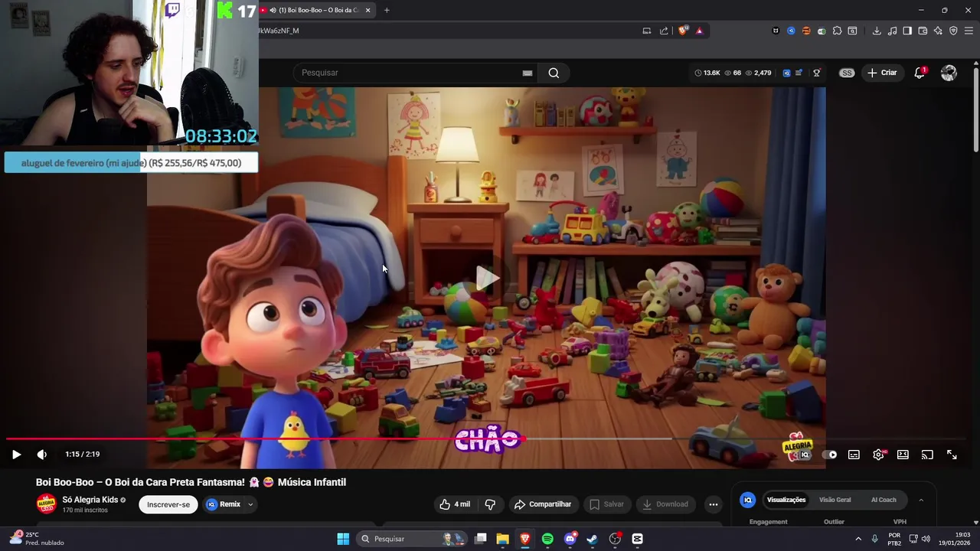Open Só Alegria Kids channel avatar
The height and width of the screenshot is (551, 980).
47,504
